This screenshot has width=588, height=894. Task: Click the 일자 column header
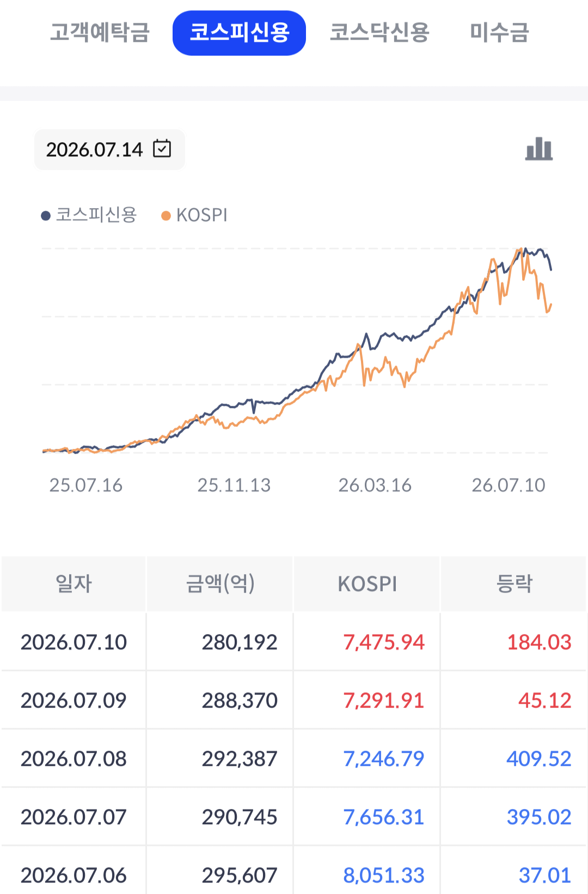[x=73, y=583]
